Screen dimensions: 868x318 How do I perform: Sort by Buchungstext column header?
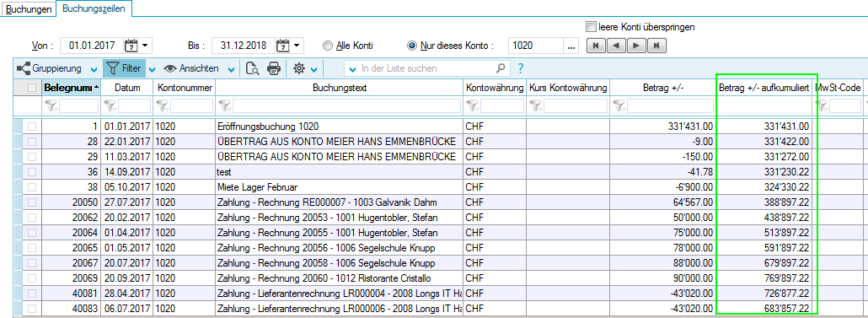pyautogui.click(x=340, y=88)
